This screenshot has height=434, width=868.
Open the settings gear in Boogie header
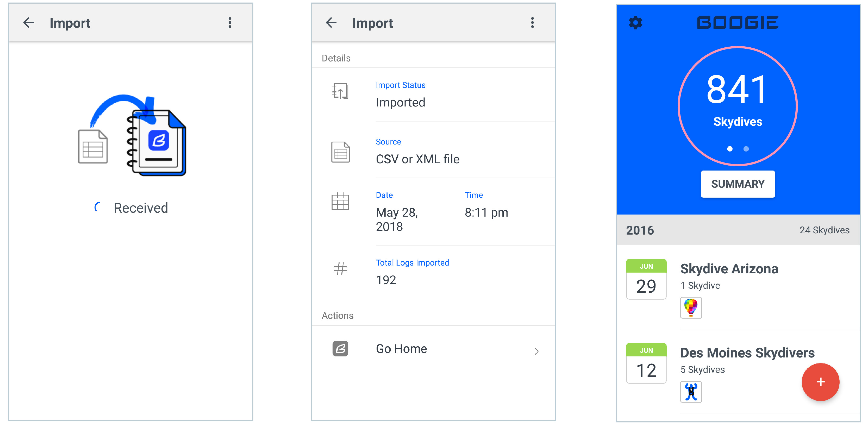(x=635, y=23)
